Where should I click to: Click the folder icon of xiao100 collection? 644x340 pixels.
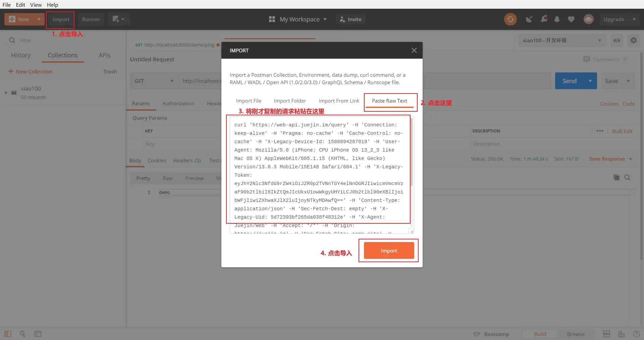[x=14, y=93]
